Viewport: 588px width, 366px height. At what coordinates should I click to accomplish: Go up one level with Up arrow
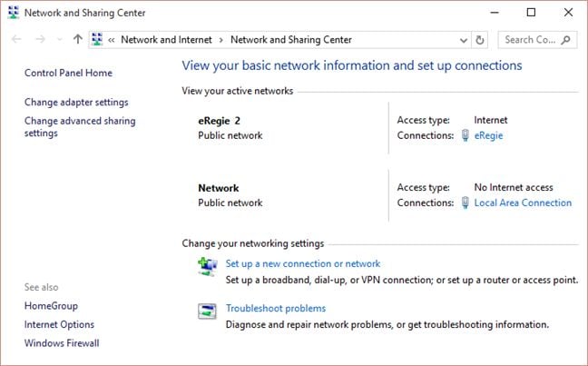[x=78, y=39]
